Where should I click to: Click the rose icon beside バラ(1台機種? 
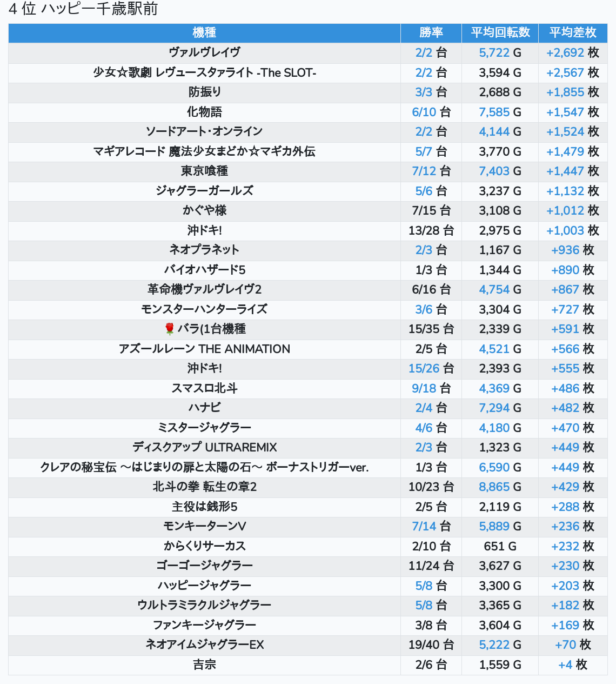pyautogui.click(x=170, y=329)
